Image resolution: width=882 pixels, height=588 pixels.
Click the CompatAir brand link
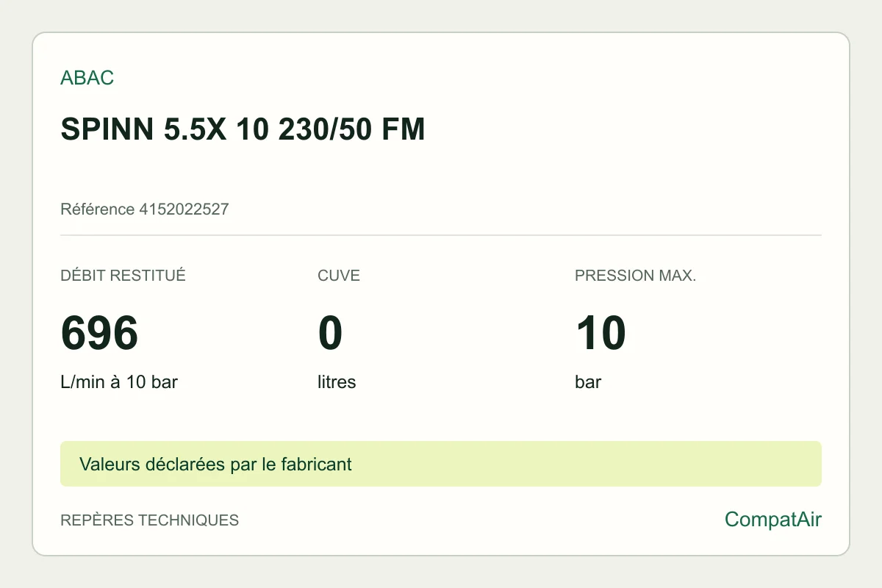pyautogui.click(x=773, y=520)
